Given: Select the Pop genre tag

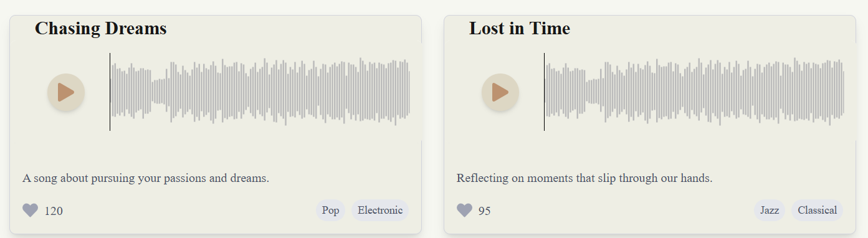Looking at the screenshot, I should click(330, 211).
